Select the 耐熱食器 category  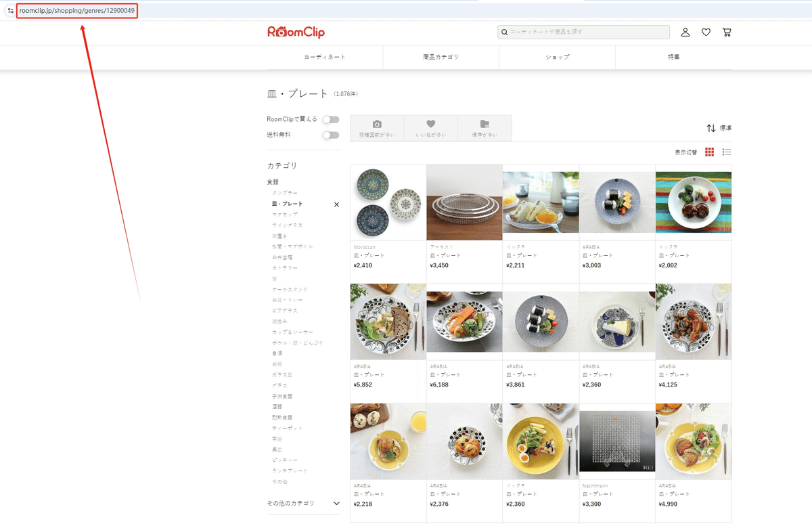coord(282,418)
